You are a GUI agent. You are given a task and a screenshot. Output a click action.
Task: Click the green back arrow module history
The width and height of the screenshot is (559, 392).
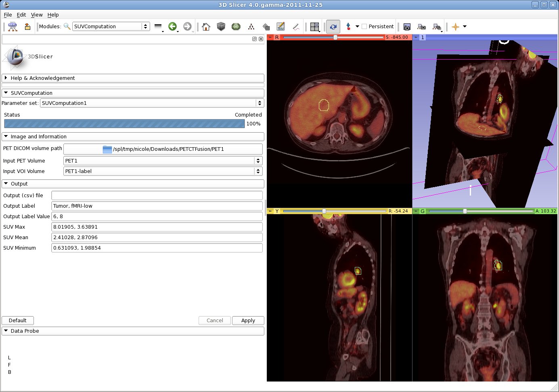click(172, 27)
